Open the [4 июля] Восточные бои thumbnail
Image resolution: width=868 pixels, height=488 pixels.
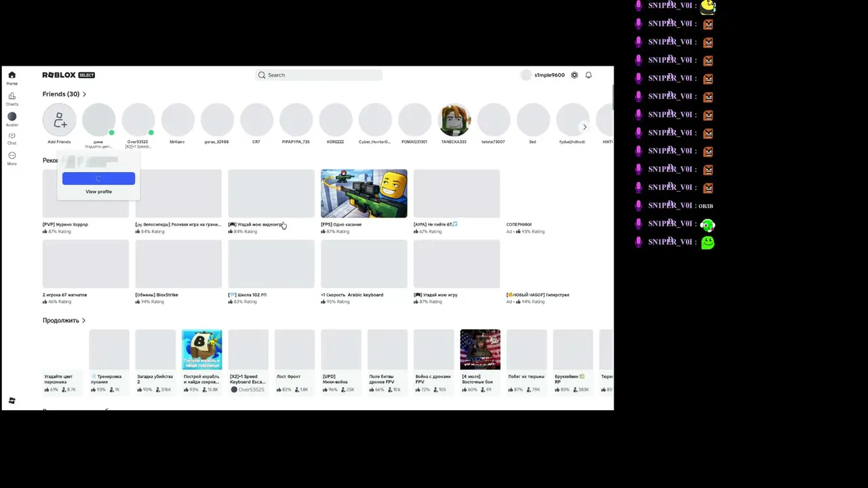(480, 350)
